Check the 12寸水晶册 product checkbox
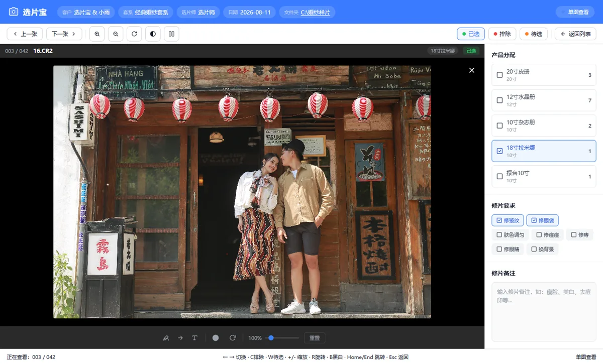The width and height of the screenshot is (603, 364). pyautogui.click(x=499, y=100)
